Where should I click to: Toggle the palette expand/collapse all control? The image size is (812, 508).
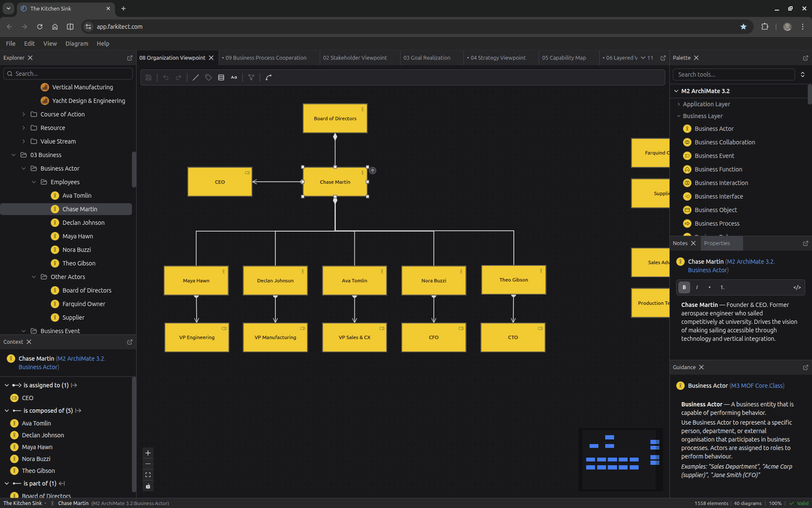[803, 75]
